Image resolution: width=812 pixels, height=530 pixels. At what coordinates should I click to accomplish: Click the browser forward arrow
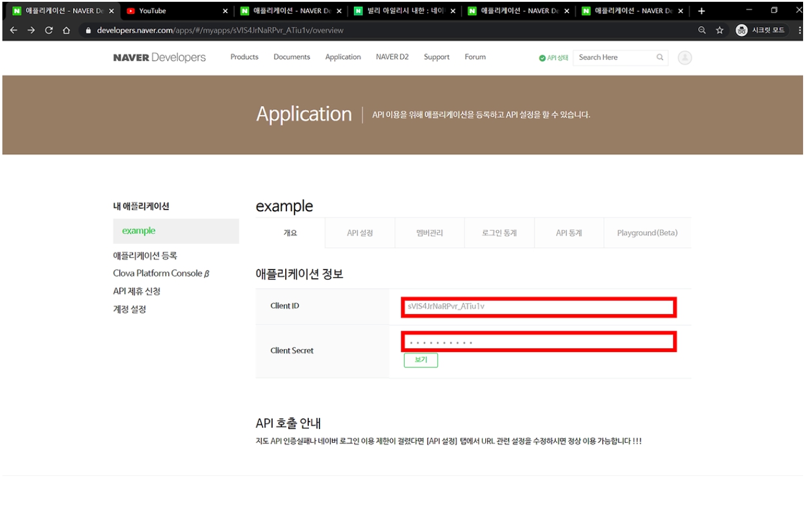pyautogui.click(x=31, y=30)
